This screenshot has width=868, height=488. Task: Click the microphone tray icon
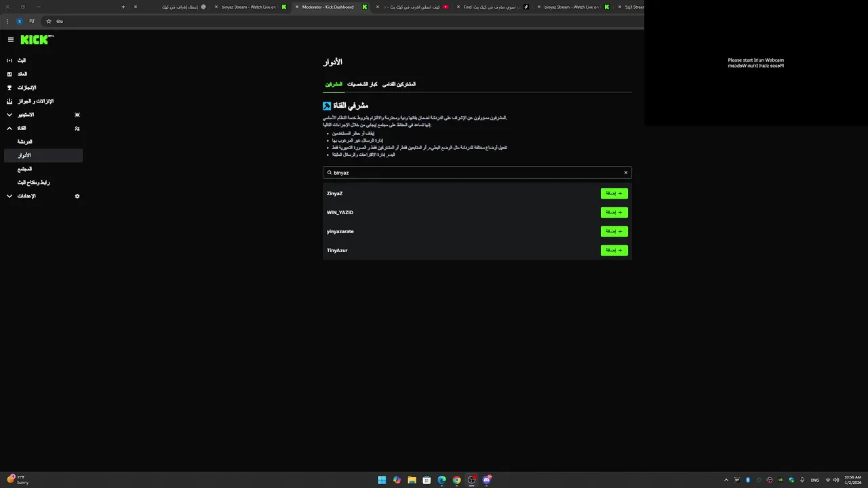click(x=802, y=480)
